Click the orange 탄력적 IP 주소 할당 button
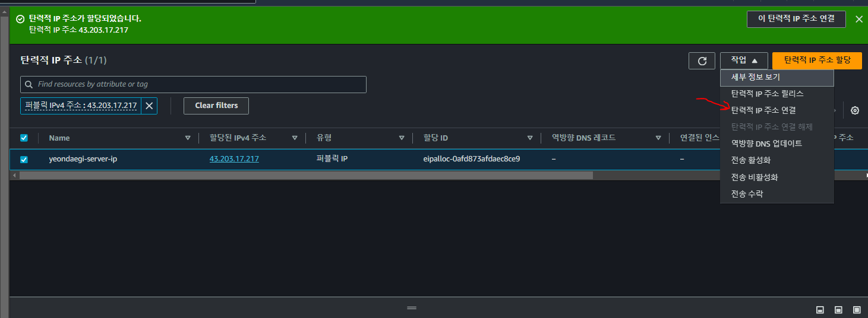 817,61
